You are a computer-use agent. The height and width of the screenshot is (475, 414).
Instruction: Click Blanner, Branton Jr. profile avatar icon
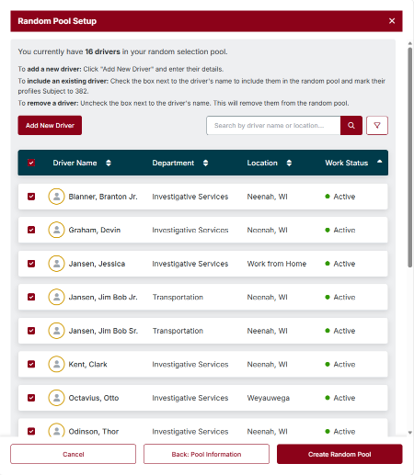(x=56, y=196)
